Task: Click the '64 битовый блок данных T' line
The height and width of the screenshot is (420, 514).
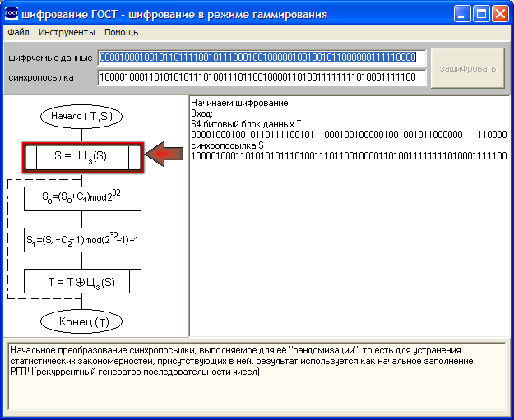Action: tap(246, 124)
